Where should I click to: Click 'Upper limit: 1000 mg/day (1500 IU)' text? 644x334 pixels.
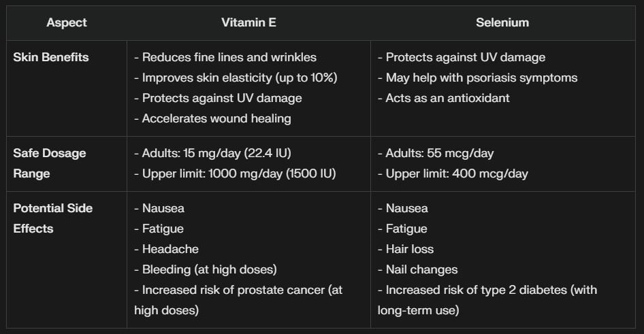pyautogui.click(x=235, y=173)
